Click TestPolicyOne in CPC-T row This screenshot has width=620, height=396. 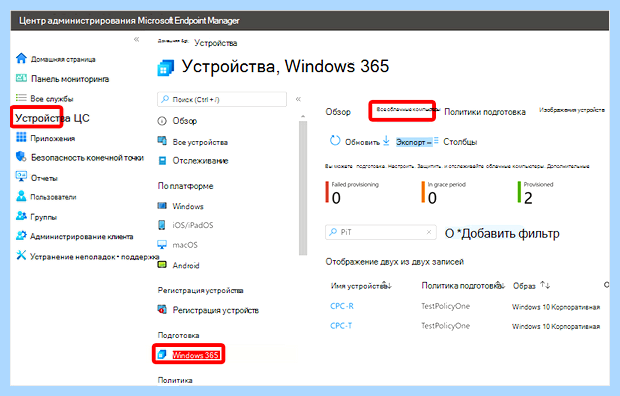(445, 326)
